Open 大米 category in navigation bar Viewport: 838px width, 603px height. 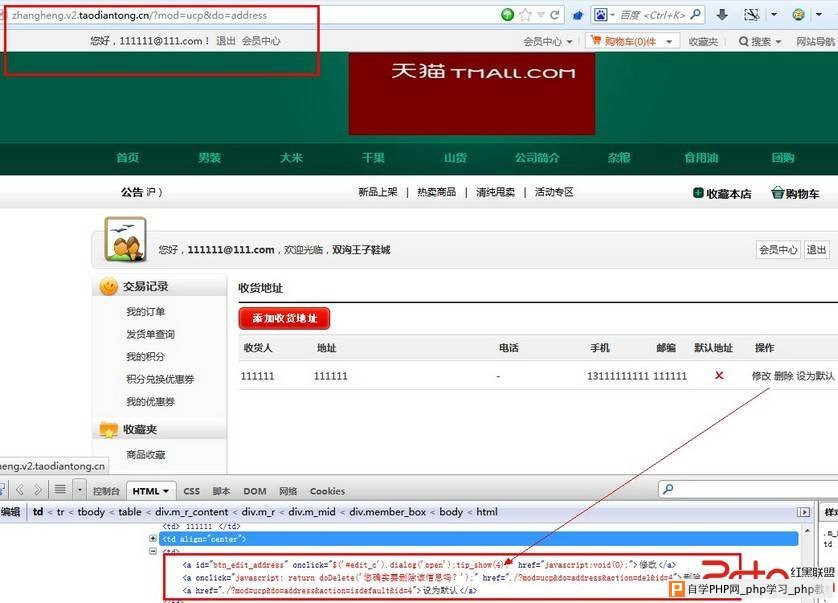click(x=291, y=158)
